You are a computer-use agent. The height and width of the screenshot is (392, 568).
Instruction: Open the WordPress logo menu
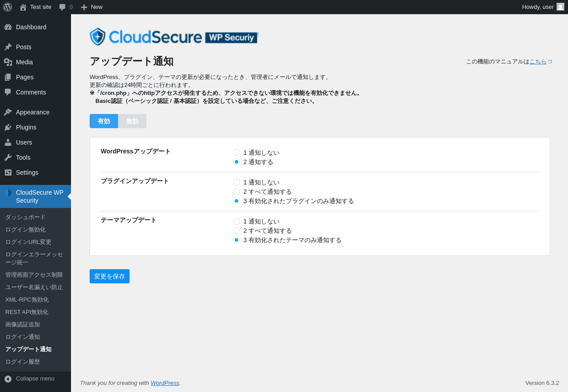[8, 7]
